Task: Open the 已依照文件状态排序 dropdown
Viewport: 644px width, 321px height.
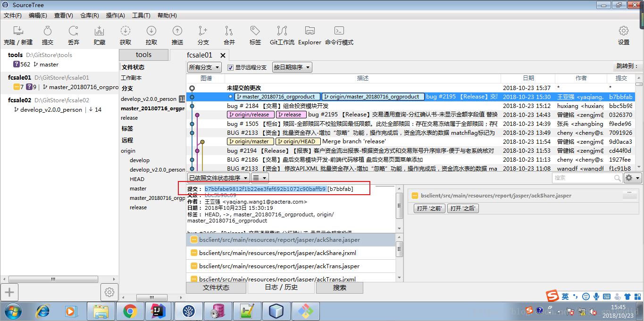Action: 218,178
